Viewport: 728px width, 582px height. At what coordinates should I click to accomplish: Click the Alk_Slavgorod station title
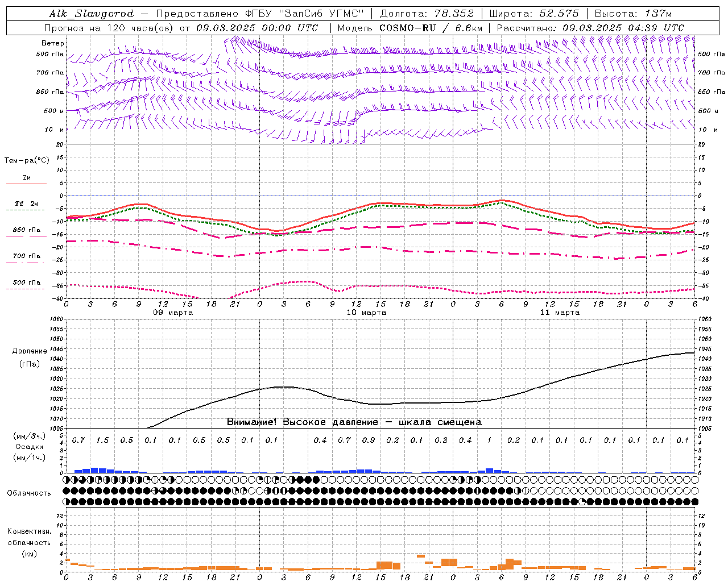point(91,14)
